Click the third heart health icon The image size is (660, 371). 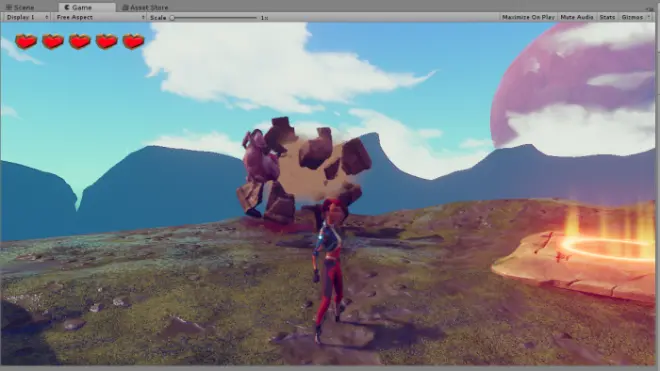(x=80, y=41)
